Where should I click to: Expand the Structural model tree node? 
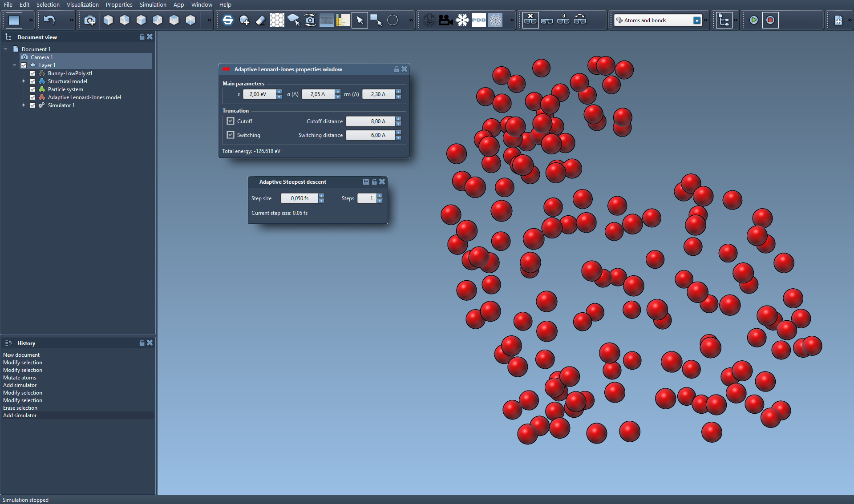click(x=24, y=81)
